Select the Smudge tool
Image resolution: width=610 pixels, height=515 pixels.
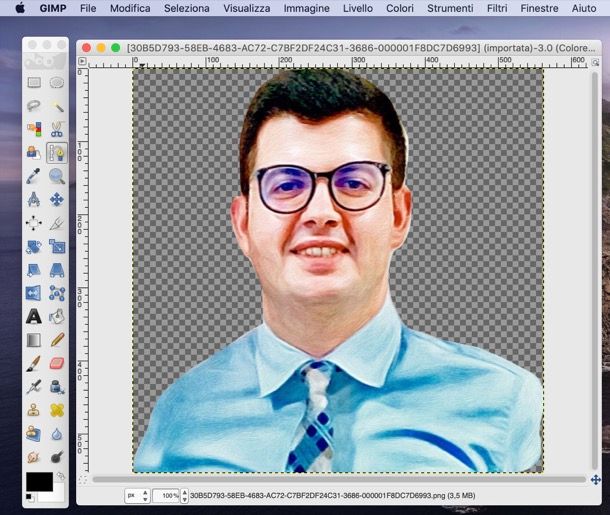[x=34, y=457]
